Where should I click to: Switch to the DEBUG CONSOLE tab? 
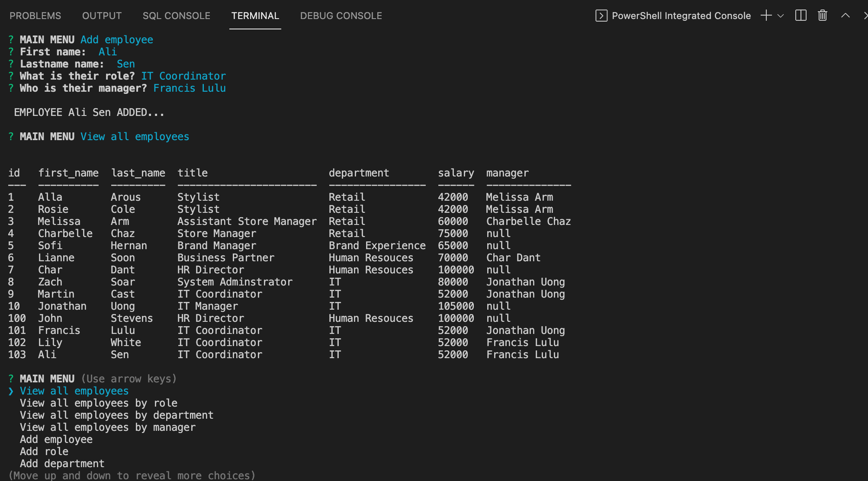coord(341,16)
